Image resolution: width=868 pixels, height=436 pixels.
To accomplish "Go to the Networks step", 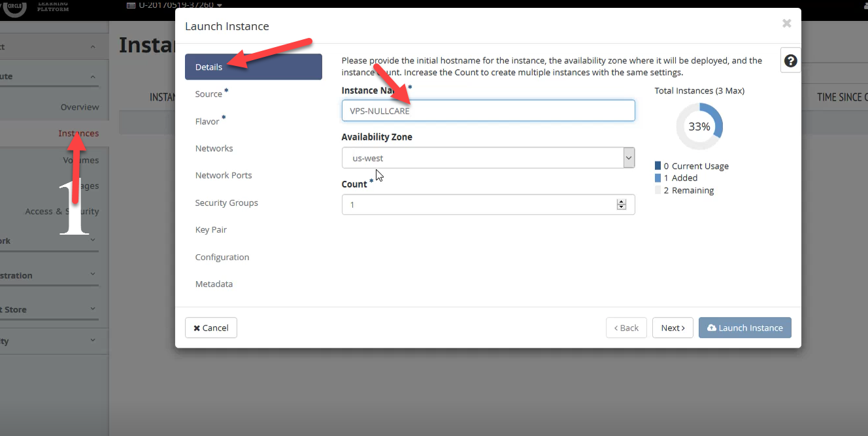I will coord(214,148).
